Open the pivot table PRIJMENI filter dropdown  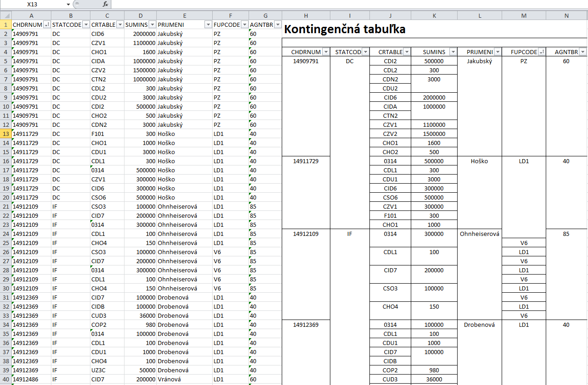coord(498,52)
